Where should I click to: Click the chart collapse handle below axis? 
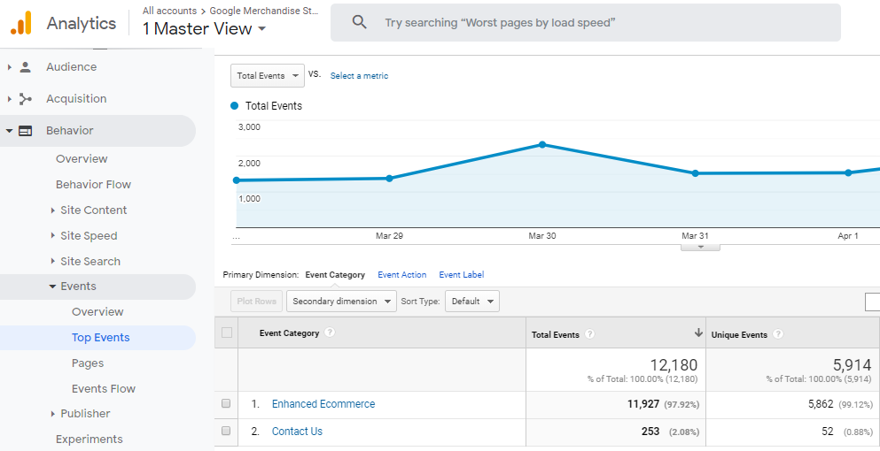point(700,247)
